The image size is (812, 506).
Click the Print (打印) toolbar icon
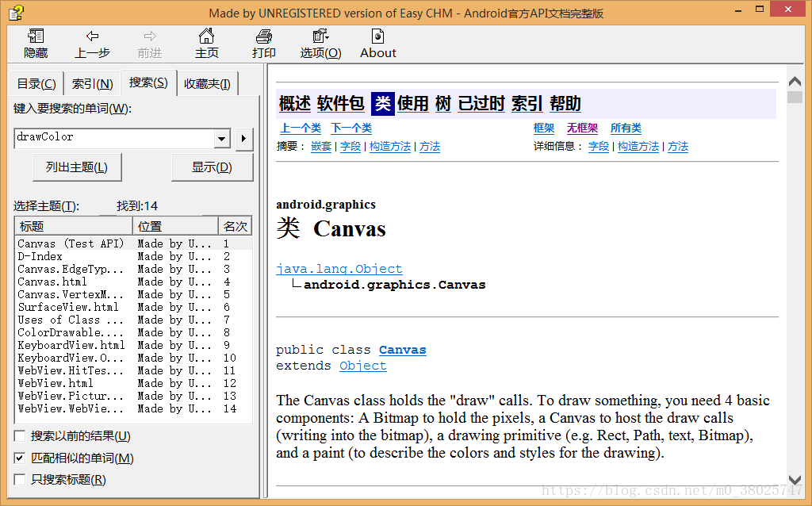click(263, 44)
